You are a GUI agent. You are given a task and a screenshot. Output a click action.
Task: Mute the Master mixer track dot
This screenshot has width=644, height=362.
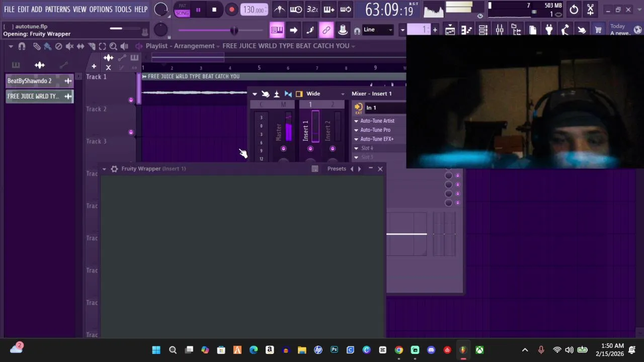(283, 149)
